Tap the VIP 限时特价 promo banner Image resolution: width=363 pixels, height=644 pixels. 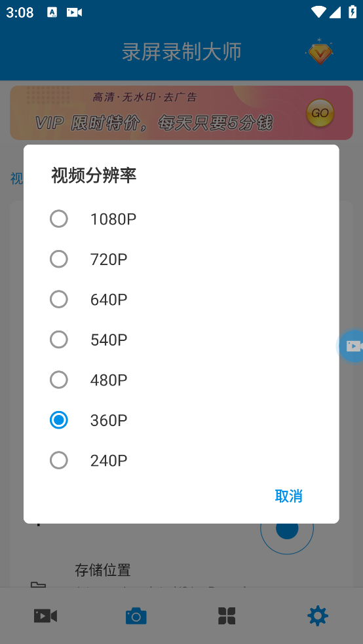pyautogui.click(x=181, y=113)
